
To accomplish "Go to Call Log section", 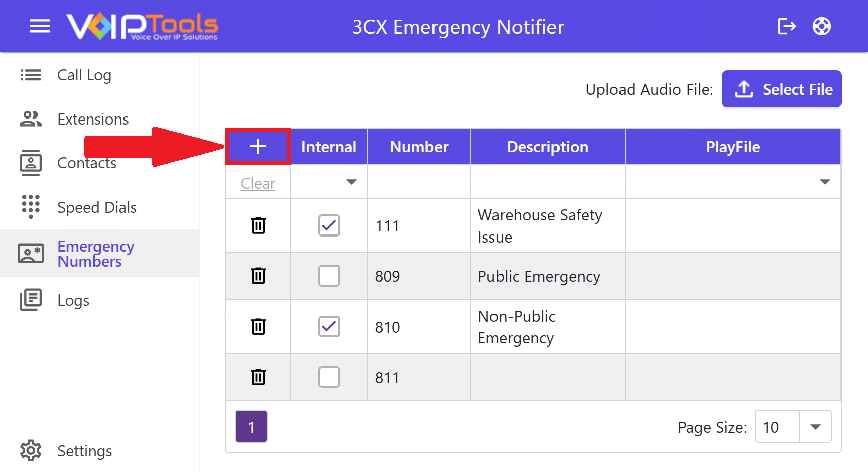I will pyautogui.click(x=84, y=75).
